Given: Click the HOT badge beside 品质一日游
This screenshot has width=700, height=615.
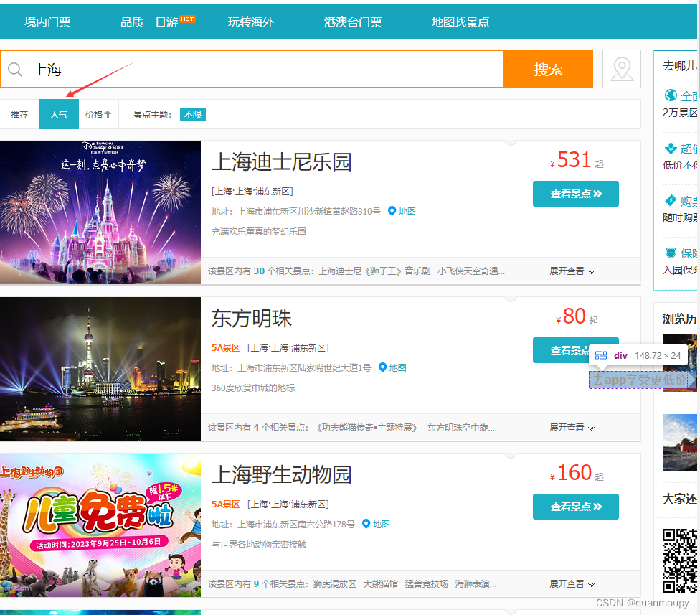Looking at the screenshot, I should (187, 19).
